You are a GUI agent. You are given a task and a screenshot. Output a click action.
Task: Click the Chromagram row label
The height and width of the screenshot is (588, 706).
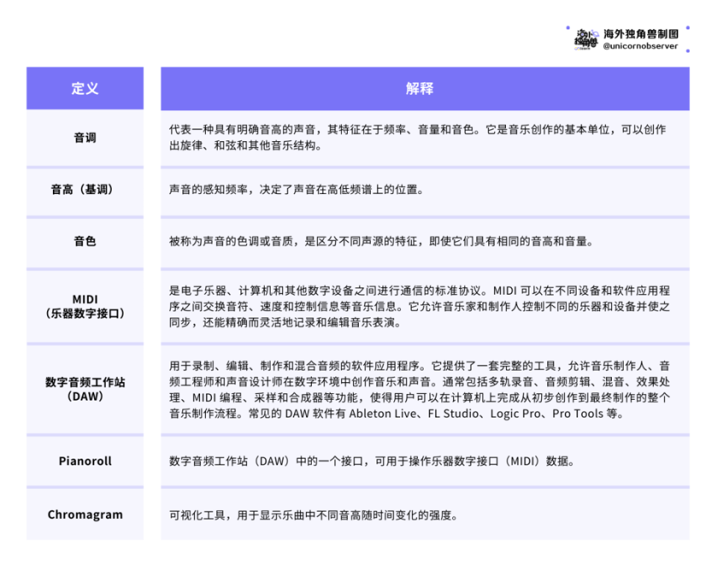[x=85, y=514]
